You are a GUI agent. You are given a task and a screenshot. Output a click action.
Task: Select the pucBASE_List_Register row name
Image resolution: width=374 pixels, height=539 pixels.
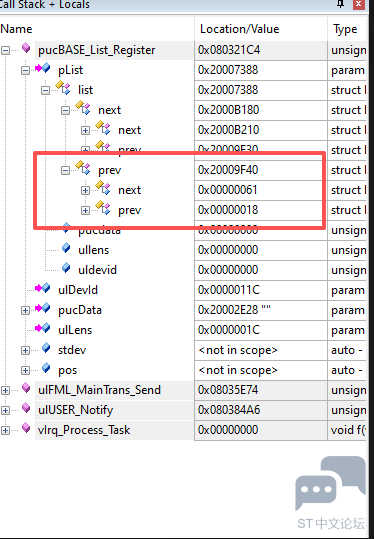click(97, 51)
